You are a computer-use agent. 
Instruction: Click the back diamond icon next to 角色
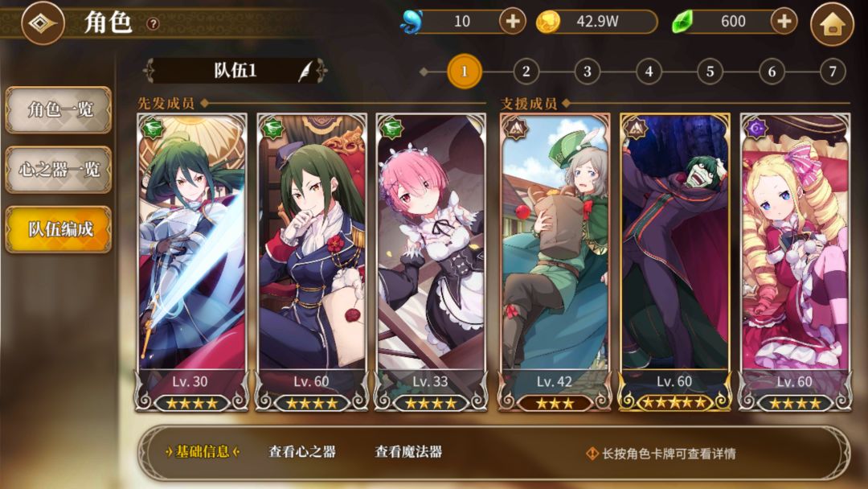tap(43, 23)
